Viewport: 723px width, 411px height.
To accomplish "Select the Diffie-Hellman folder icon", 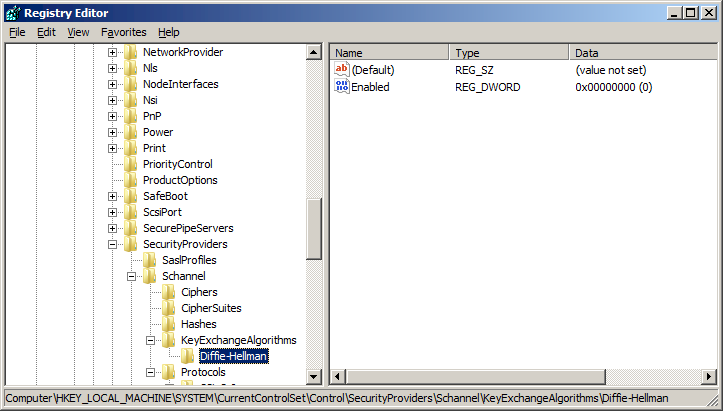I will [x=188, y=356].
